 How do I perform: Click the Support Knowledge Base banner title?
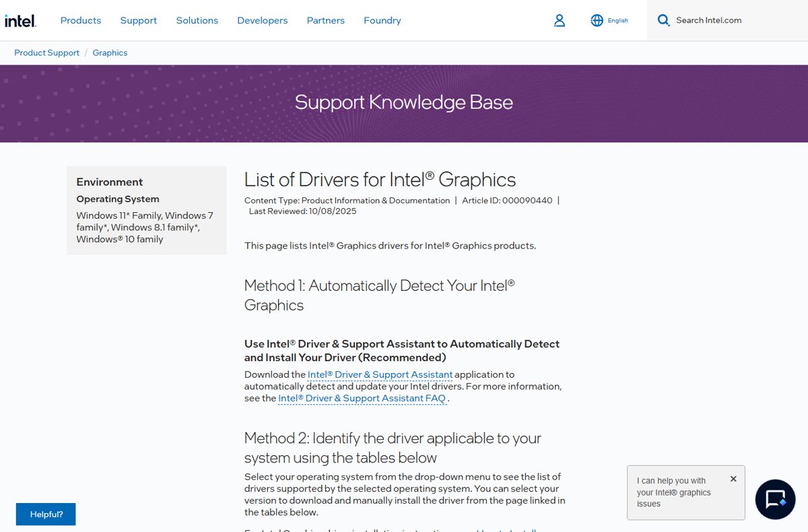click(x=404, y=102)
